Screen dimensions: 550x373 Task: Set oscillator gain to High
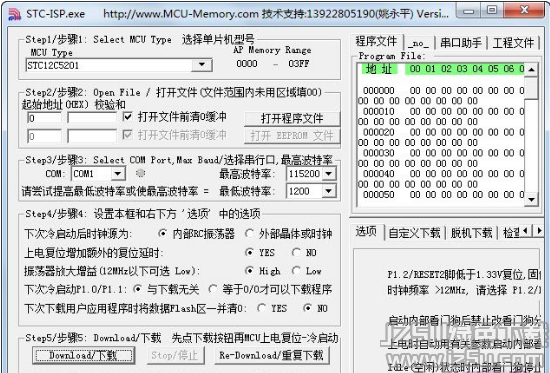coord(249,271)
